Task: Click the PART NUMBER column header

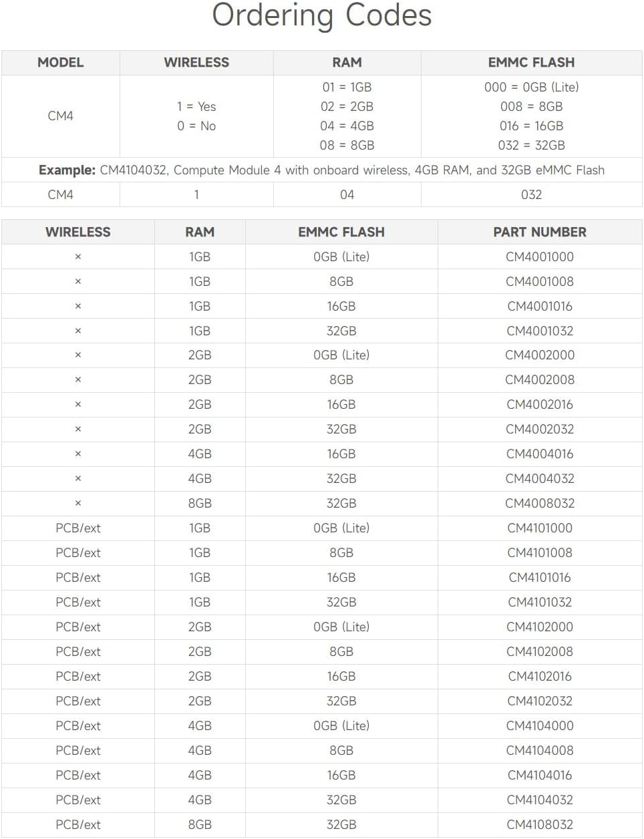Action: tap(540, 232)
